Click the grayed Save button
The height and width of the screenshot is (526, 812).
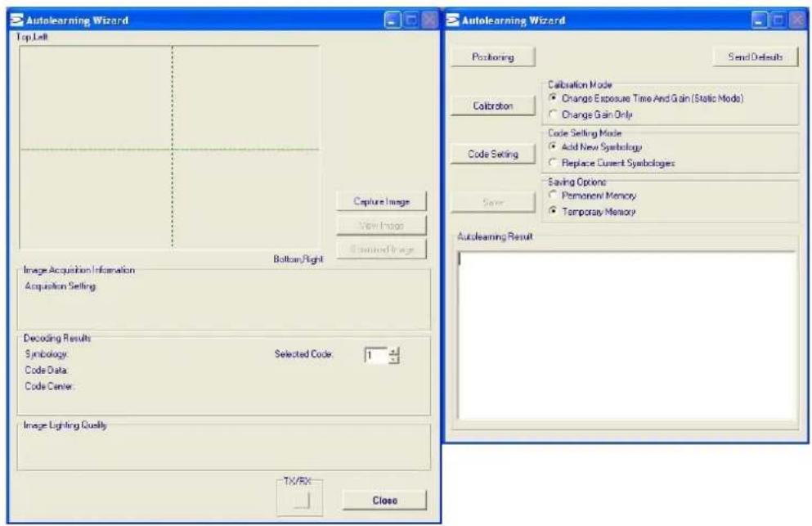(492, 203)
